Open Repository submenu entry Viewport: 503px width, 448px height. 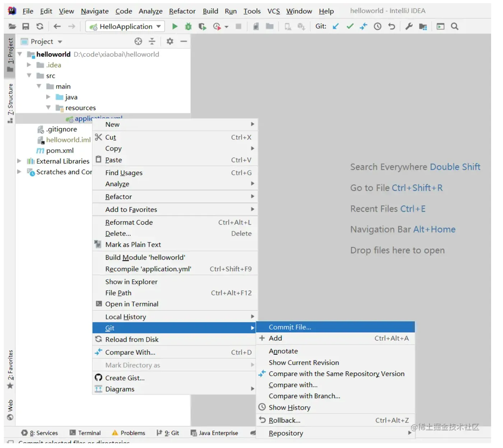336,434
